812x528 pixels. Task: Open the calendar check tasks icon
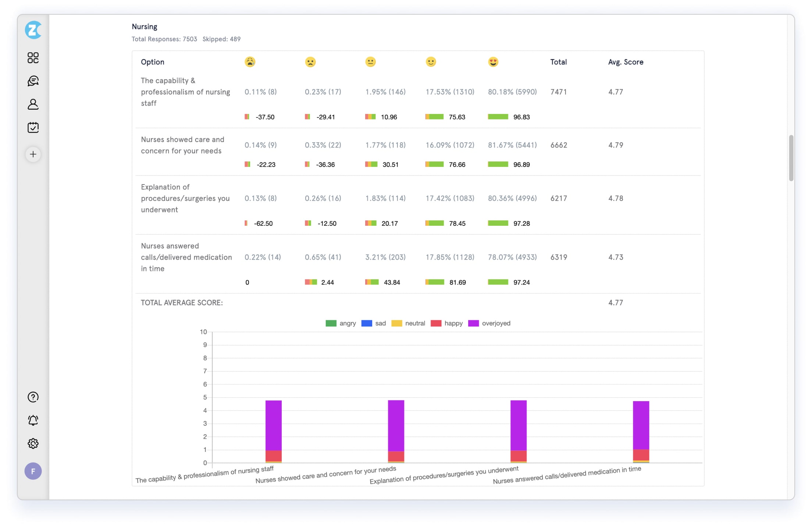coord(33,127)
